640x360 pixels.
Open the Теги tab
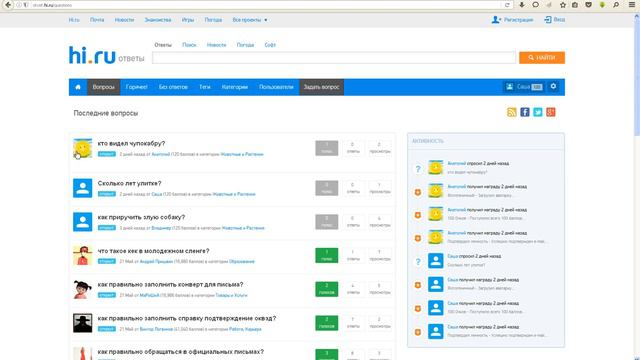pos(204,87)
